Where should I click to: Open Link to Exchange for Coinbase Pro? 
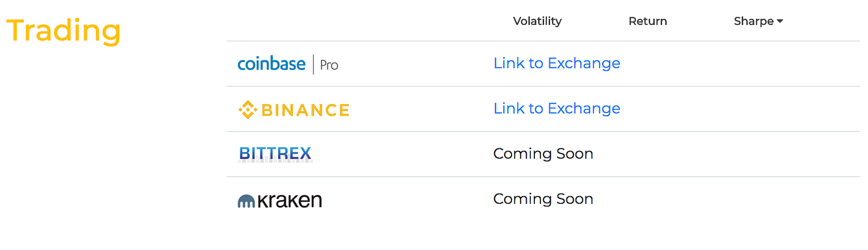[x=557, y=63]
